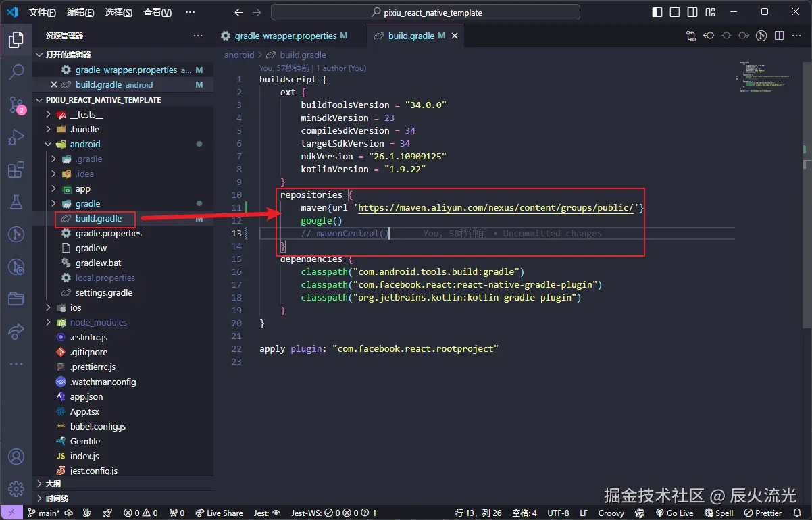812x520 pixels.
Task: Open the Search view in activity bar
Action: [16, 72]
